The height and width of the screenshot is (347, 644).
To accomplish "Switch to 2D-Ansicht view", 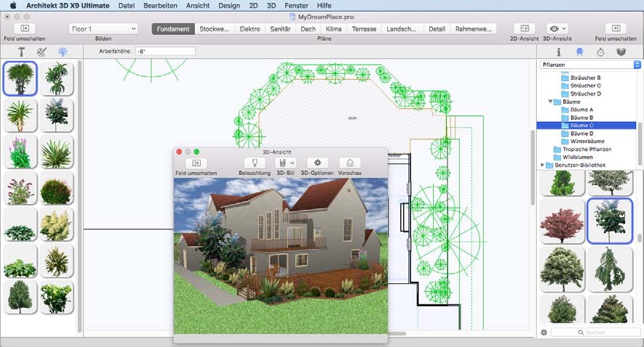I will click(524, 28).
